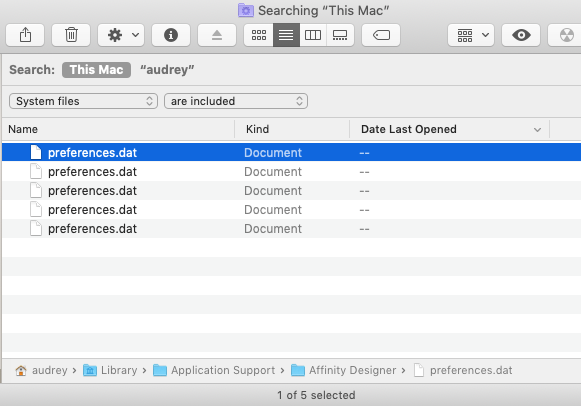581x406 pixels.
Task: Click the Burn disc icon
Action: point(565,35)
